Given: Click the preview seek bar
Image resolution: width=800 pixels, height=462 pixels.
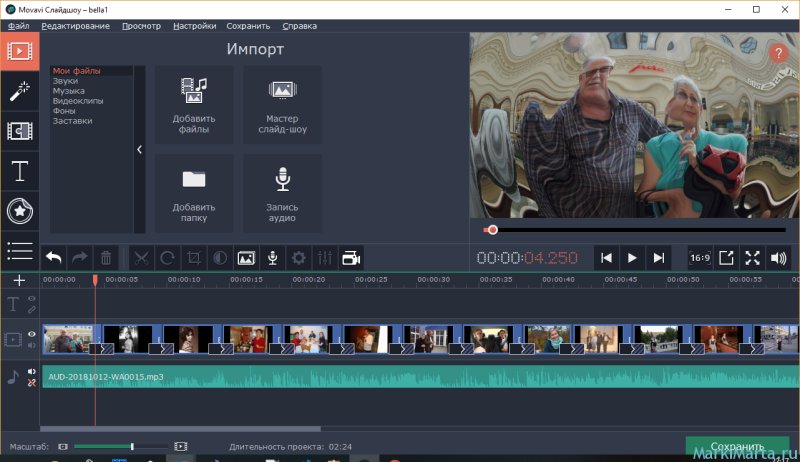Looking at the screenshot, I should click(634, 230).
